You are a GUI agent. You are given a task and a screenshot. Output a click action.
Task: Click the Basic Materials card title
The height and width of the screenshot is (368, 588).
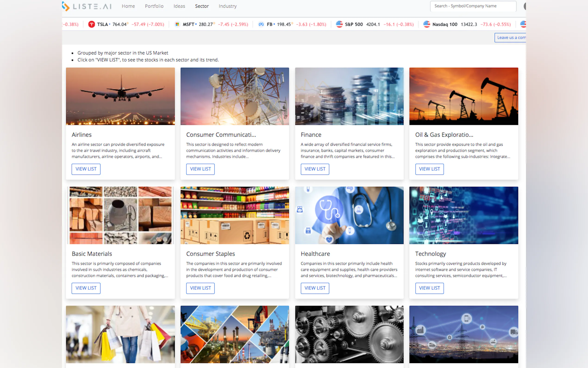click(x=92, y=254)
